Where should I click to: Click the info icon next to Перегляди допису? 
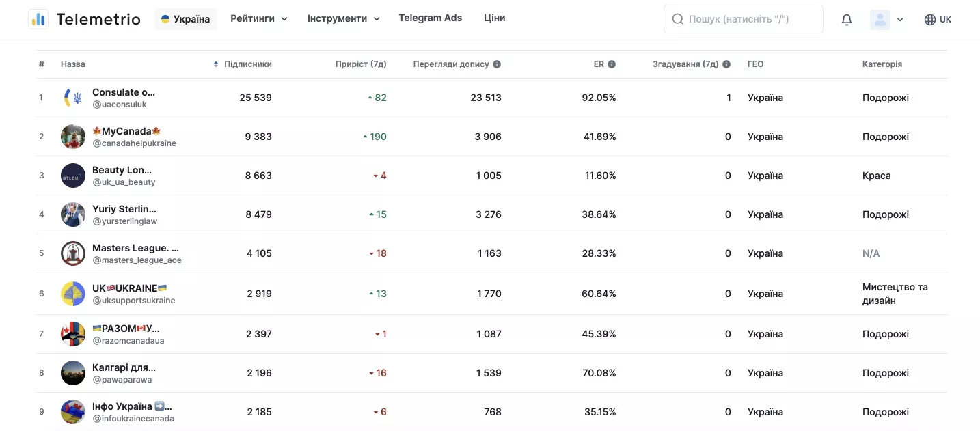[497, 64]
